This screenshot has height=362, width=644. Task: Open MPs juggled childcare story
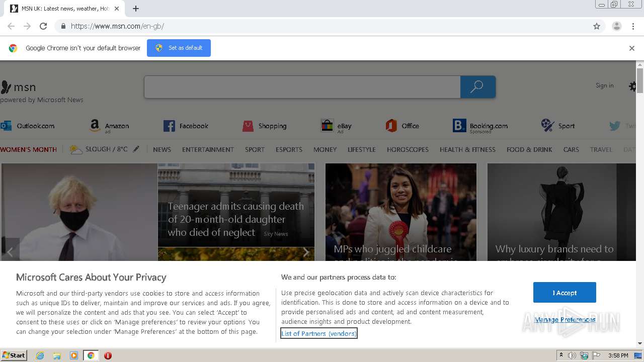coord(401,212)
